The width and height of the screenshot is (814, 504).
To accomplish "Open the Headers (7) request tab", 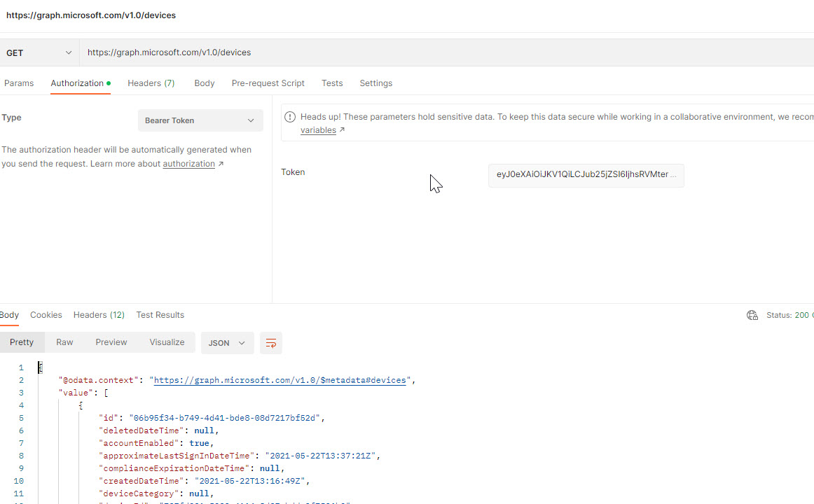I will point(151,83).
